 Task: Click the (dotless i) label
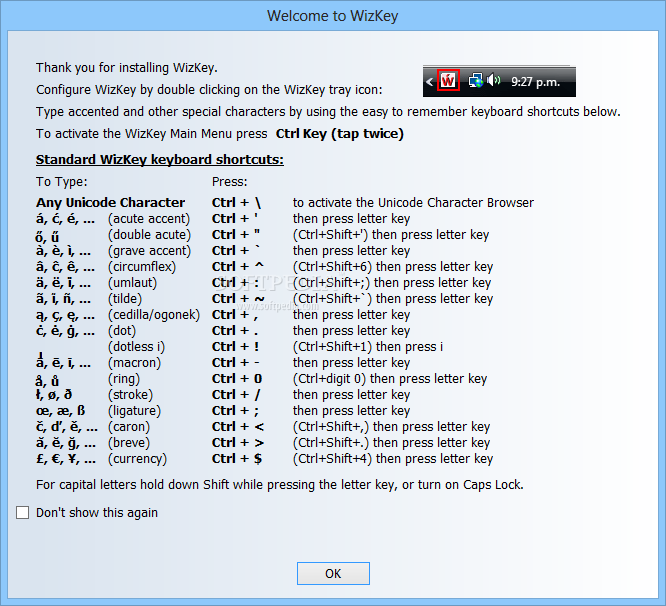(x=136, y=347)
